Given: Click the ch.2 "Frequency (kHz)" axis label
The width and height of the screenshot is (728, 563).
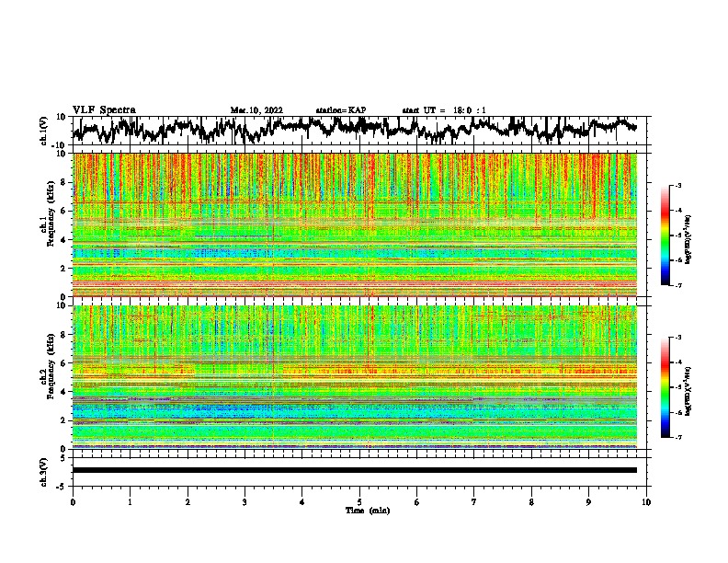Looking at the screenshot, I should click(x=51, y=367).
